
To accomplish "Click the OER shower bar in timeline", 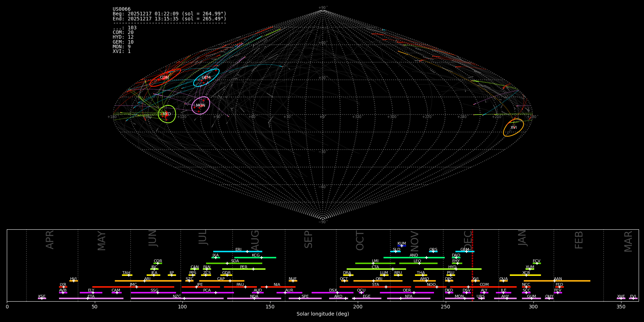I will 407,293.
